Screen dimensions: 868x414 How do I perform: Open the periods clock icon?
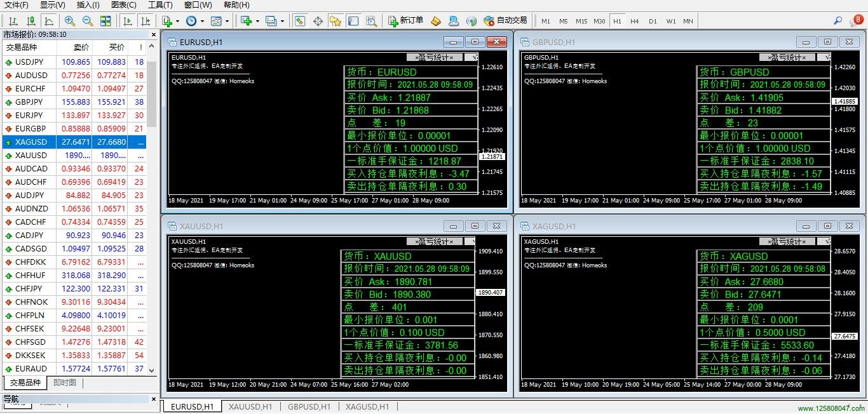pyautogui.click(x=191, y=21)
